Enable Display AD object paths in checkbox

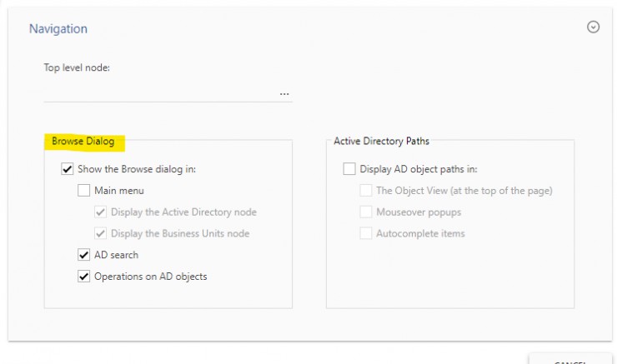pyautogui.click(x=349, y=169)
